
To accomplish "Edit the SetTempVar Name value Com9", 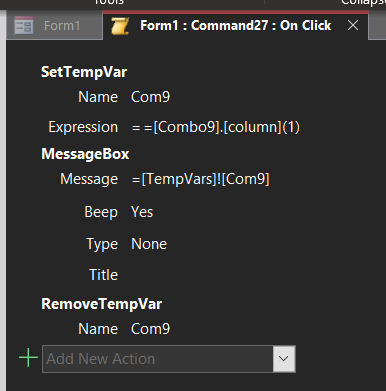I will [150, 97].
